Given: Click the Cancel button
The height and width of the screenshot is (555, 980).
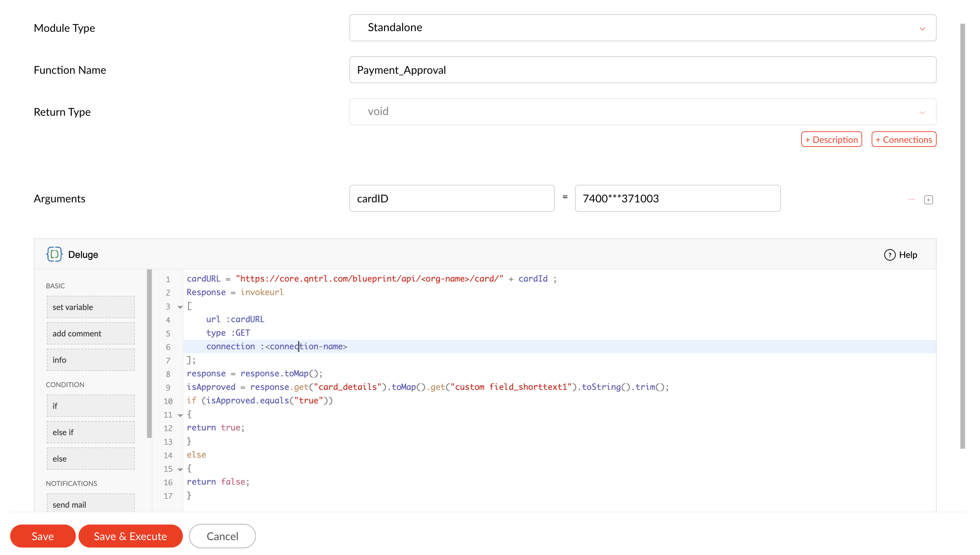Looking at the screenshot, I should [222, 536].
